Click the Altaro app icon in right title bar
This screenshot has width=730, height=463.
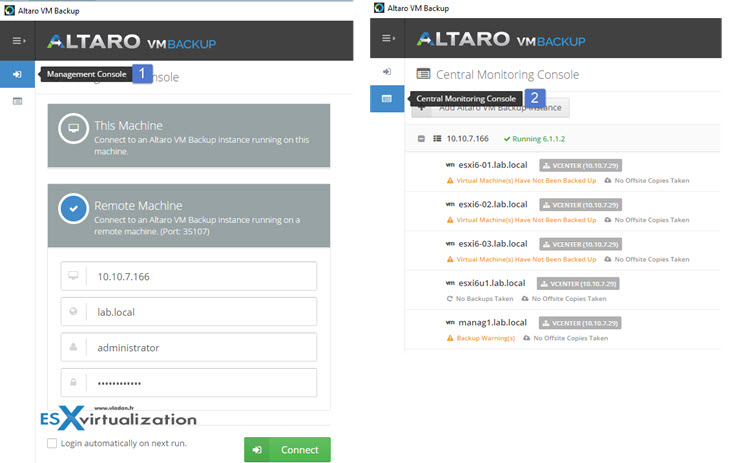tap(379, 7)
